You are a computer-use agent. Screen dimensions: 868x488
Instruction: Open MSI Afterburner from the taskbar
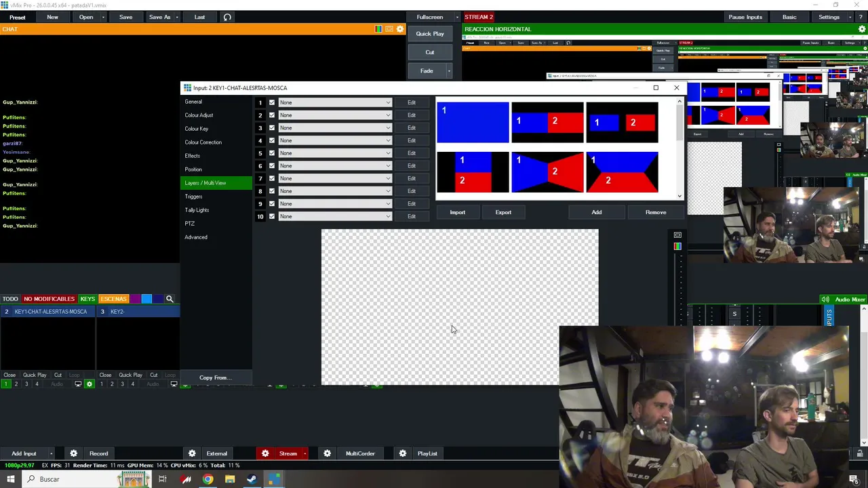(186, 479)
